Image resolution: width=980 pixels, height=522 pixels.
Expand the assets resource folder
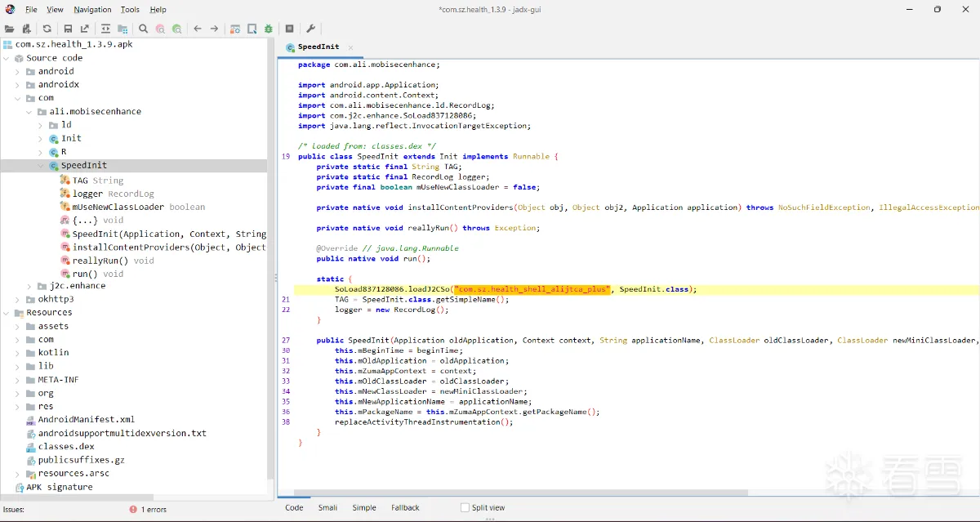[x=17, y=326]
